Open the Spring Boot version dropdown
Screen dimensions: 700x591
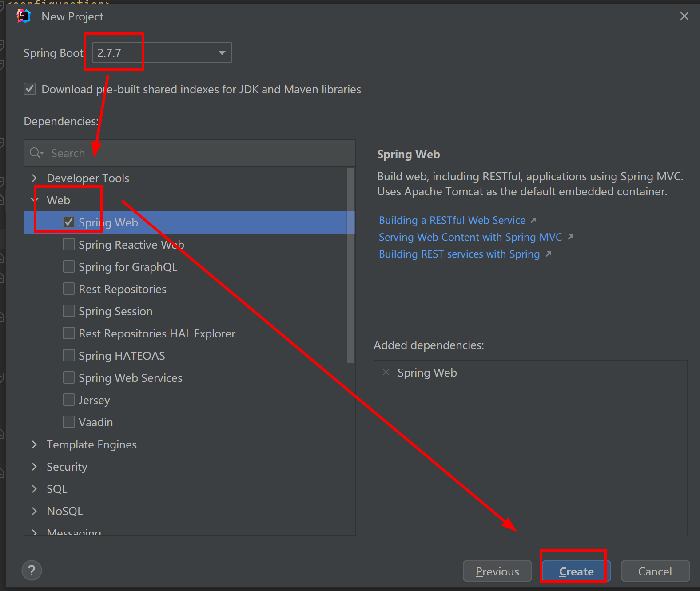(x=162, y=53)
